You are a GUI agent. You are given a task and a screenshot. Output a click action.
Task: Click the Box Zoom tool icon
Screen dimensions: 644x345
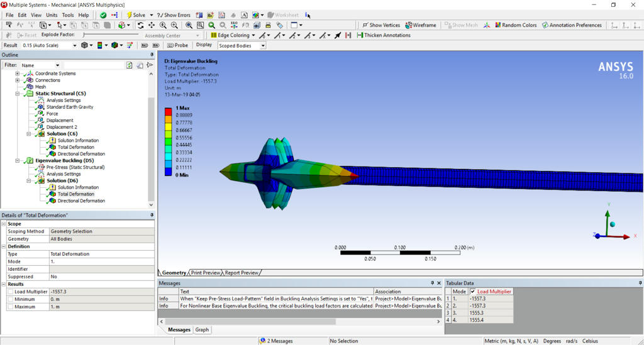[x=200, y=25]
